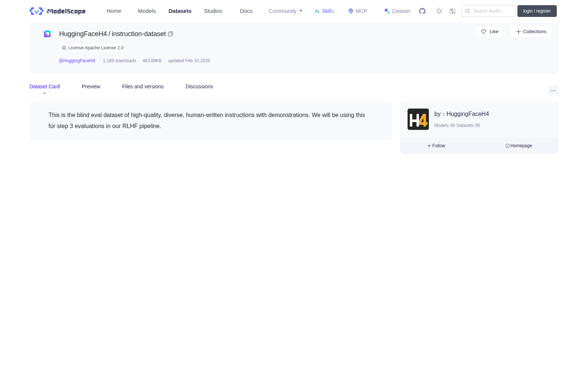This screenshot has width=588, height=368.
Task: Like this dataset
Action: 489,32
